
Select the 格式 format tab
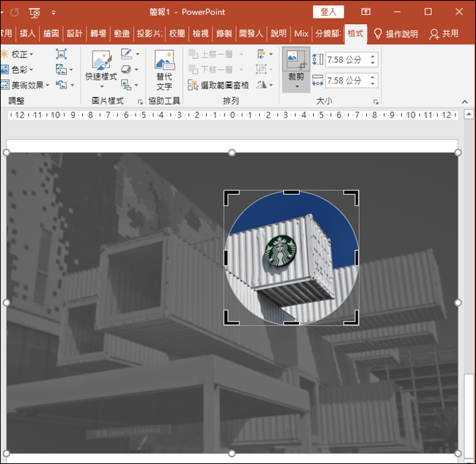(x=356, y=33)
